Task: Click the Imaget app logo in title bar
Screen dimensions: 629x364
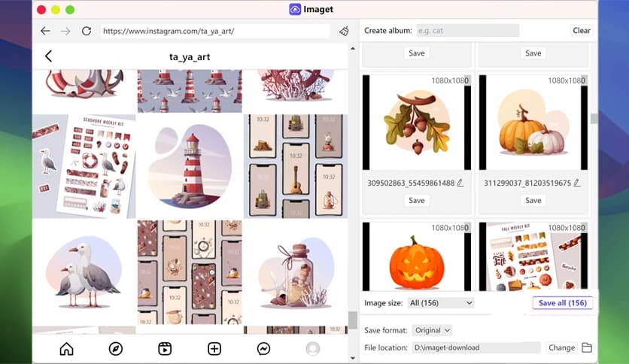Action: coord(295,9)
